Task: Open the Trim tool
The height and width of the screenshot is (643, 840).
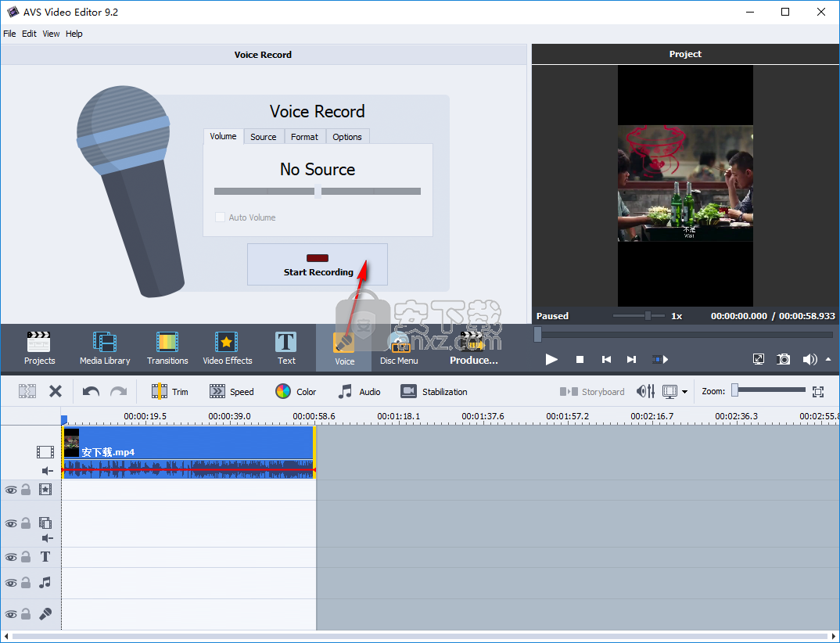Action: (169, 392)
